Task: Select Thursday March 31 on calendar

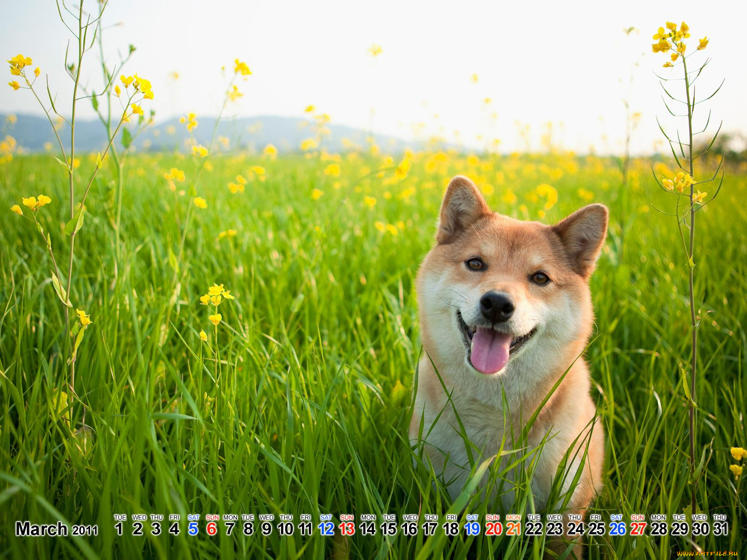Action: [720, 529]
